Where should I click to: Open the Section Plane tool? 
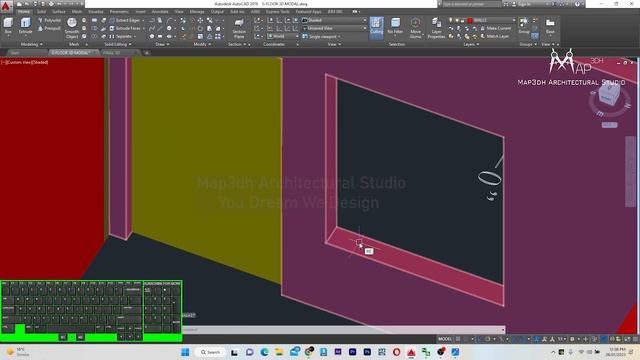(x=239, y=28)
